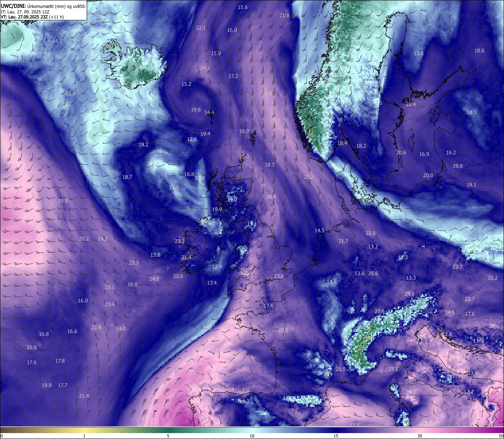Click the 21.8 value label
The width and height of the screenshot is (504, 439).
click(284, 15)
